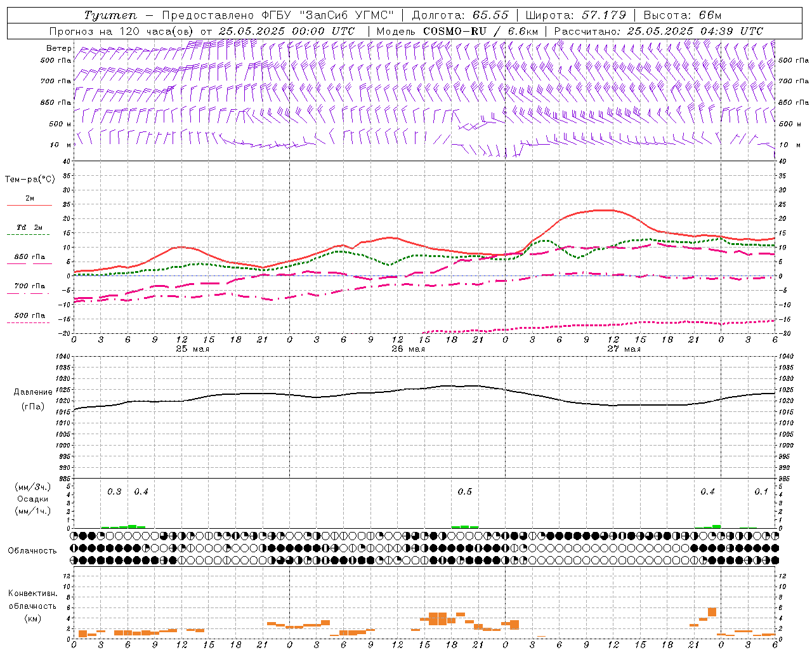
Task: Click the '0.5' precipitation amount
Action: [465, 492]
